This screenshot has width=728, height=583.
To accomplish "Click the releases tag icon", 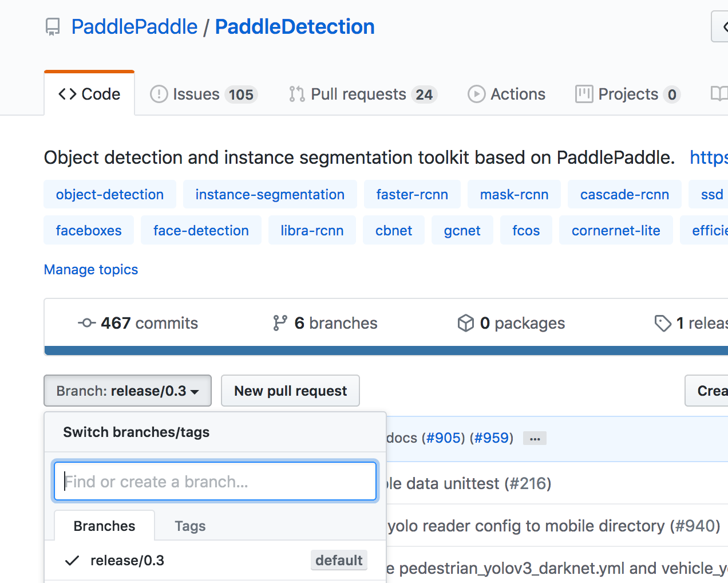I will (663, 322).
